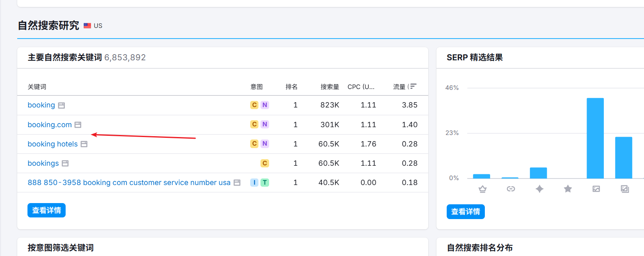This screenshot has height=256, width=644.
Task: Click the image pack icon under chart
Action: click(625, 189)
